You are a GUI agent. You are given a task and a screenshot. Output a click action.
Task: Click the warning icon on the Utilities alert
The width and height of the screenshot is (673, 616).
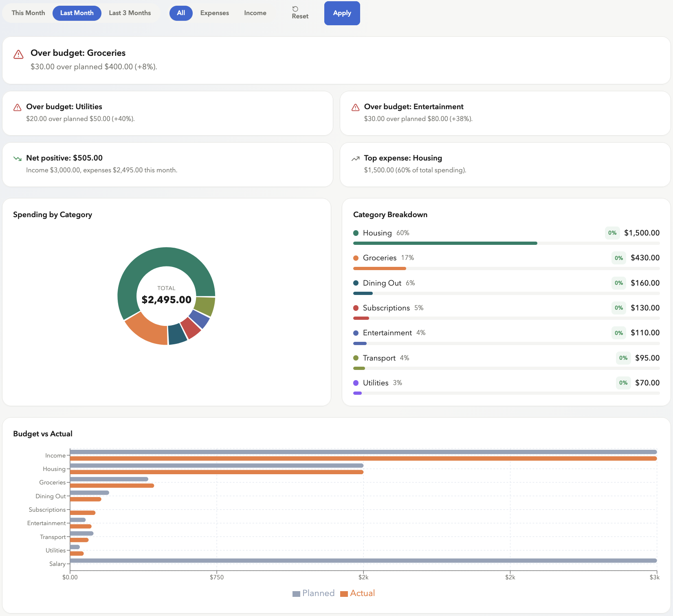[17, 107]
